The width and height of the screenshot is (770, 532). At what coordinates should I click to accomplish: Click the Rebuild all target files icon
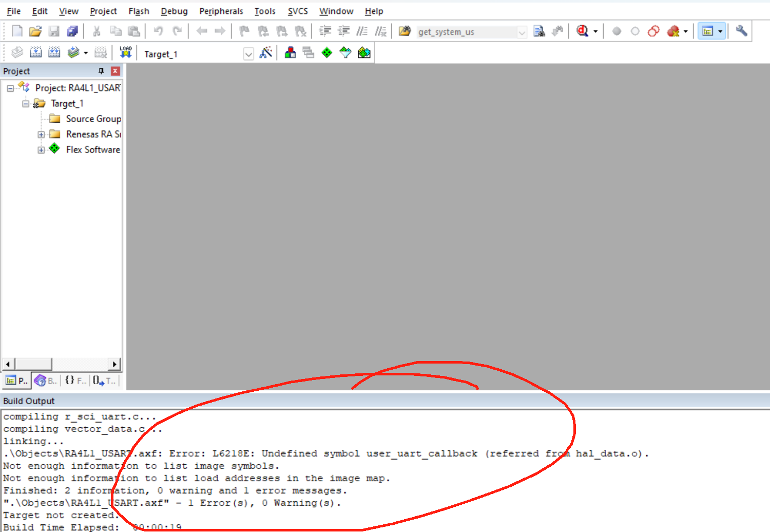pyautogui.click(x=54, y=52)
